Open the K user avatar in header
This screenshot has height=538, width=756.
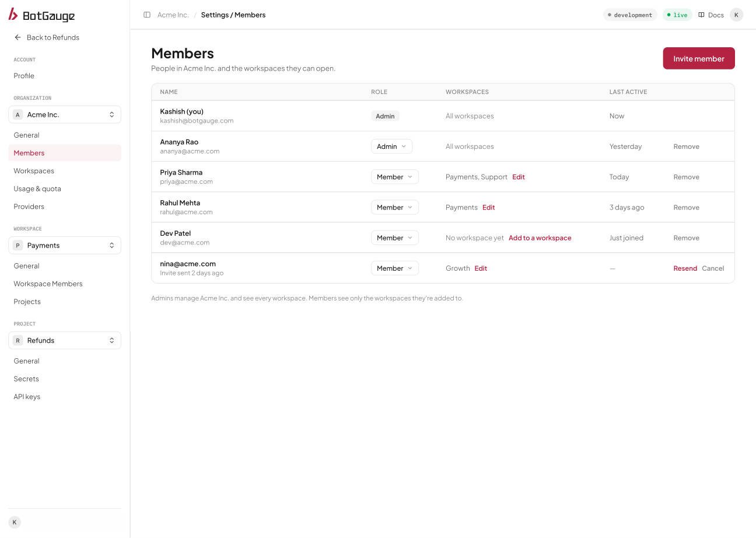click(736, 15)
